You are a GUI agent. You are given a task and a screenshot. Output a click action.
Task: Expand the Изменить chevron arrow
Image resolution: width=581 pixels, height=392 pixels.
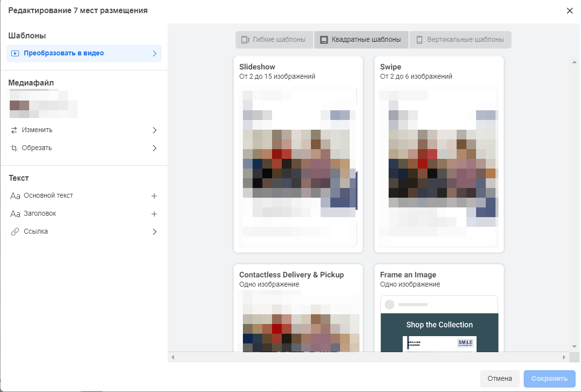click(154, 130)
